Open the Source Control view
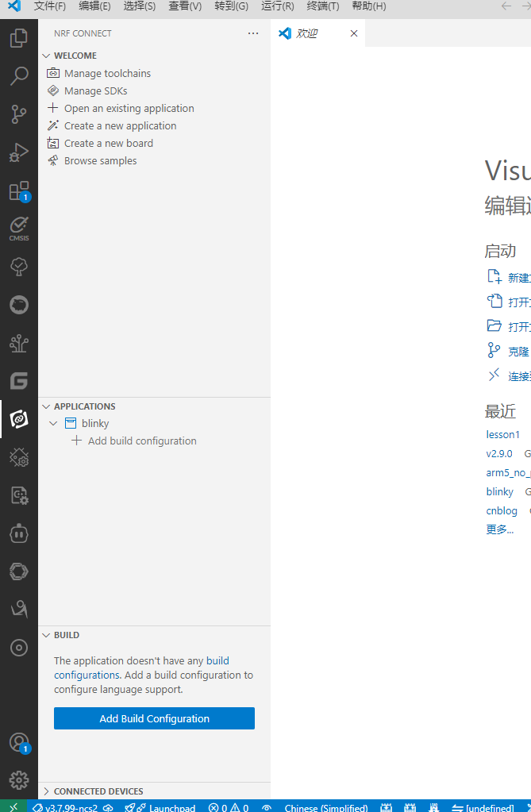The height and width of the screenshot is (812, 531). (18, 114)
